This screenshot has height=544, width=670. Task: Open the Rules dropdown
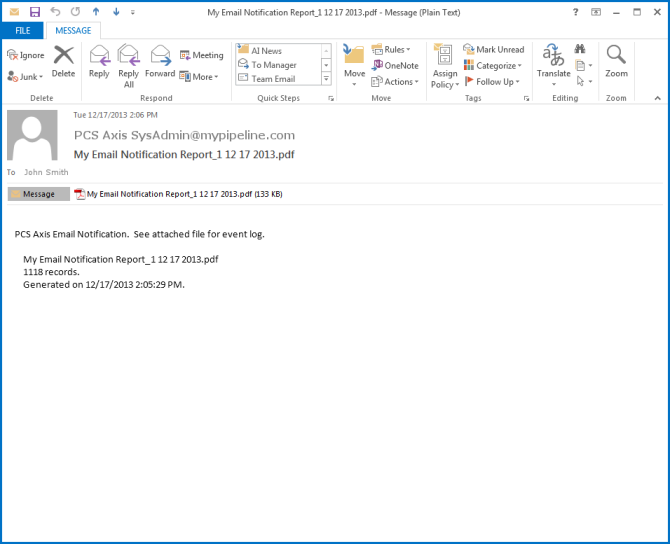click(x=391, y=50)
